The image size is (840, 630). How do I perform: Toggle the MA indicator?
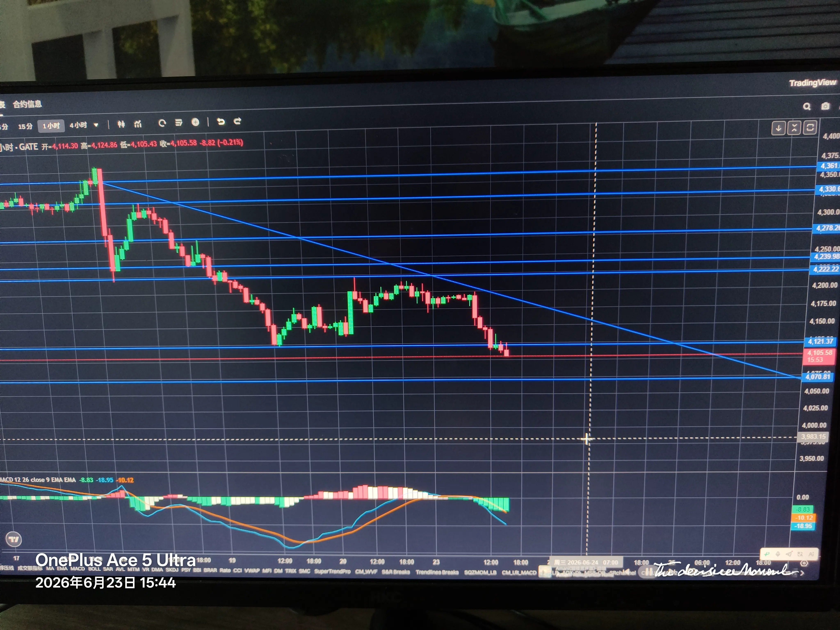[50, 568]
